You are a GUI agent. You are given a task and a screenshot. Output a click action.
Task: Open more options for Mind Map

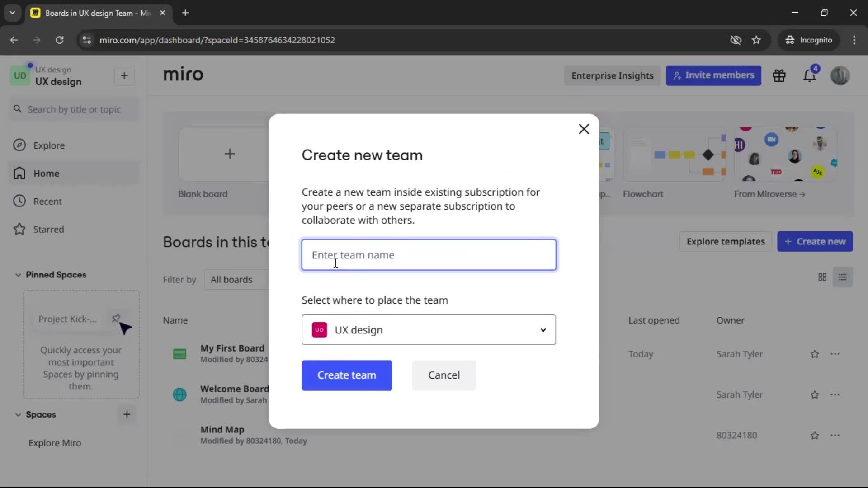[835, 436]
